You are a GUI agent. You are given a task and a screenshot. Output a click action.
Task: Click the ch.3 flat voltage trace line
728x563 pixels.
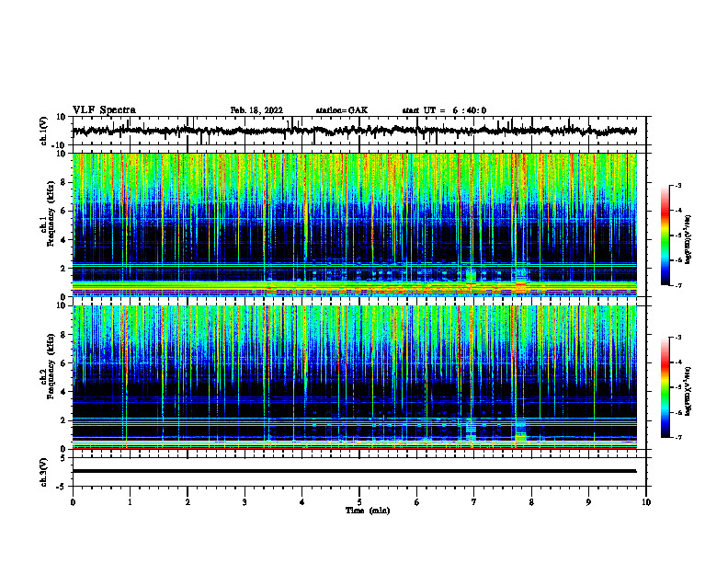coord(354,471)
